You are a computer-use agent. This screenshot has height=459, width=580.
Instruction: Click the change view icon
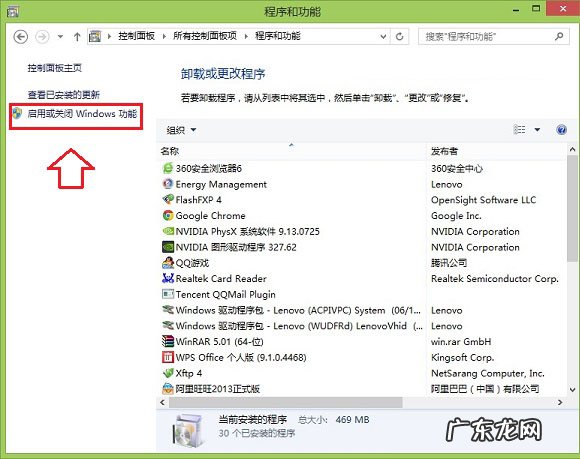[x=519, y=129]
